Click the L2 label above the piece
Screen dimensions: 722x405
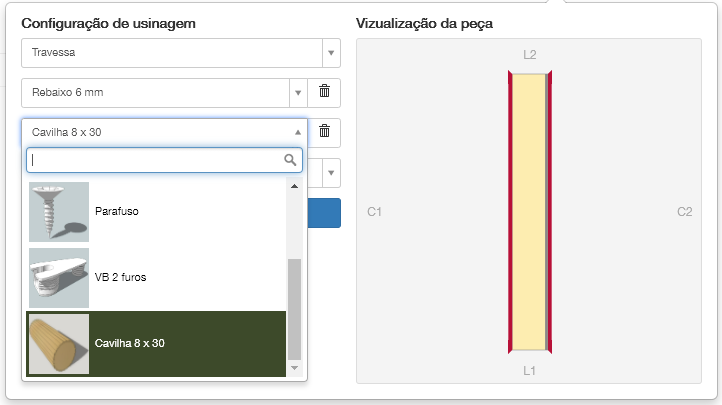pyautogui.click(x=530, y=54)
